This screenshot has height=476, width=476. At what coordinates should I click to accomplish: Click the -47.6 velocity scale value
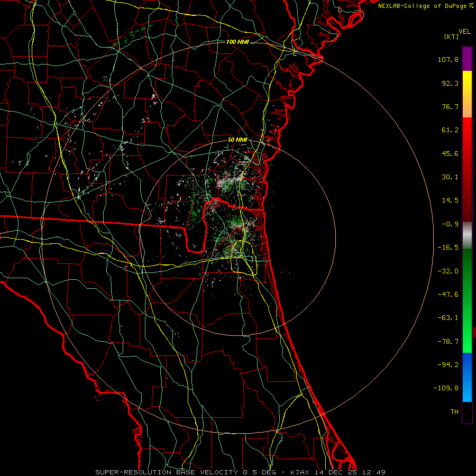click(448, 295)
